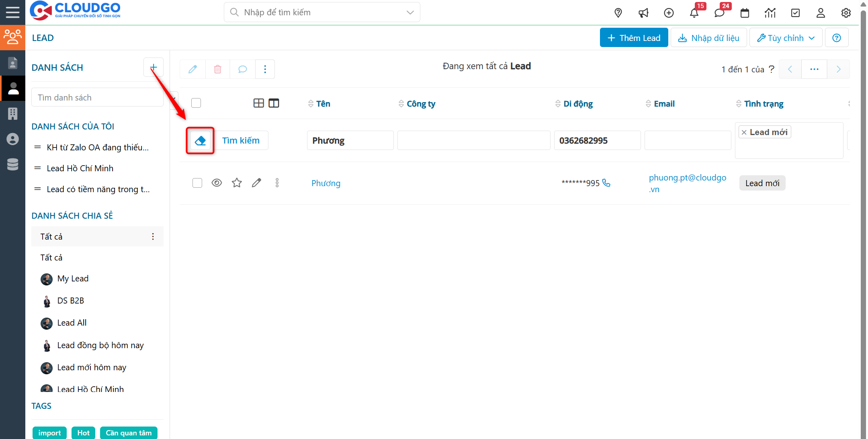Open the calendar icon in the top bar

pyautogui.click(x=745, y=13)
